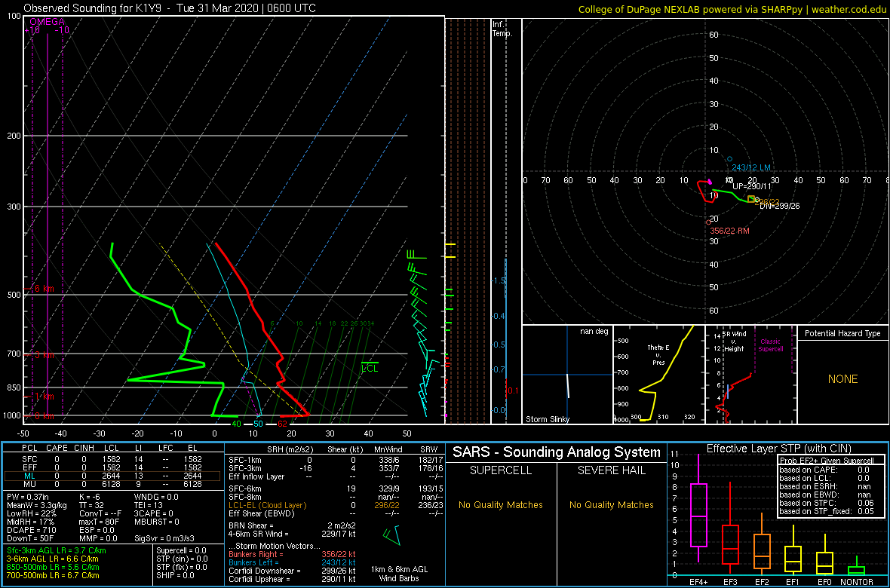Click the '356/22 RM' hodograph label
This screenshot has height=588, width=890.
click(x=729, y=231)
